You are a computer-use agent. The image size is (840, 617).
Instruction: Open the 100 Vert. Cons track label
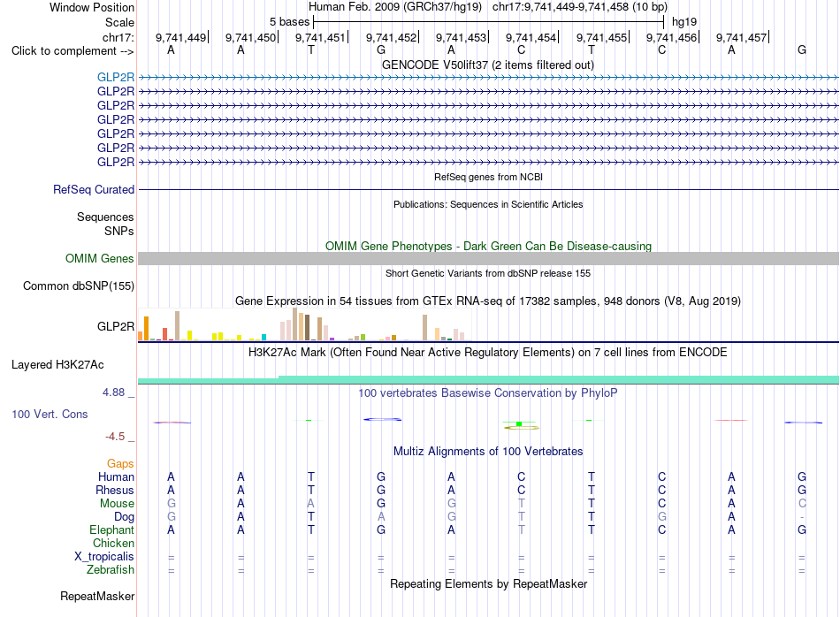coord(50,414)
